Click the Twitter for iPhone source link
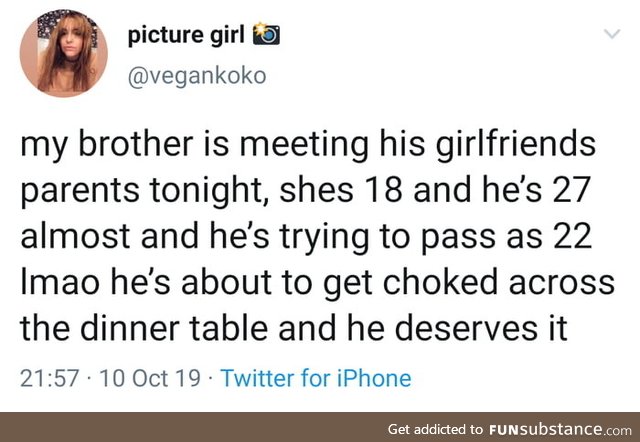Viewport: 640px width, 442px height. 316,378
